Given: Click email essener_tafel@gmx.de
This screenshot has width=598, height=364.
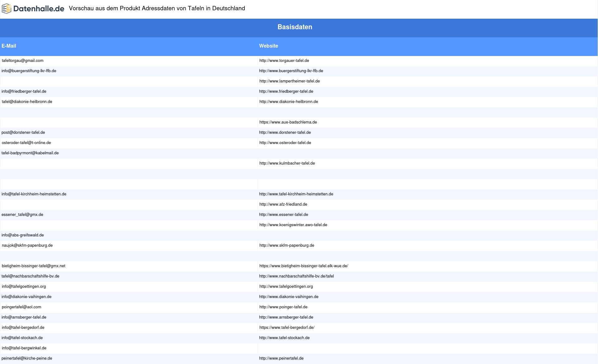Looking at the screenshot, I should pos(22,215).
